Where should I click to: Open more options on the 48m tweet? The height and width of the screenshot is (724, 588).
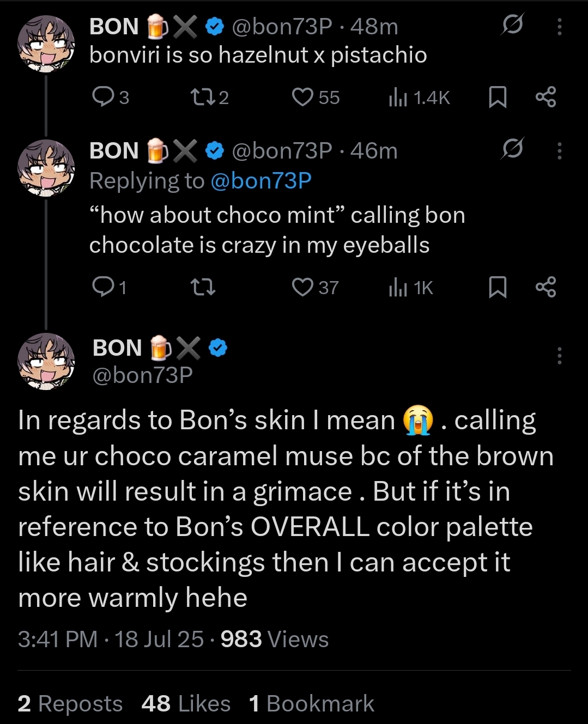click(x=559, y=27)
